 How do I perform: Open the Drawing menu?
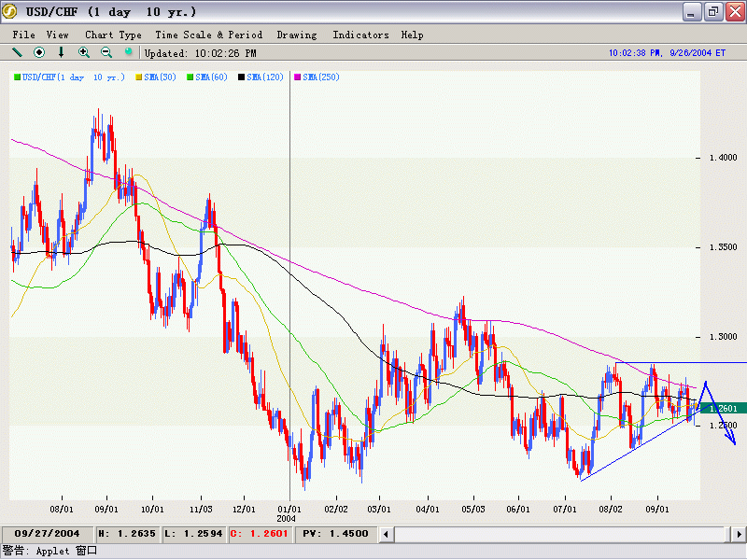point(296,35)
